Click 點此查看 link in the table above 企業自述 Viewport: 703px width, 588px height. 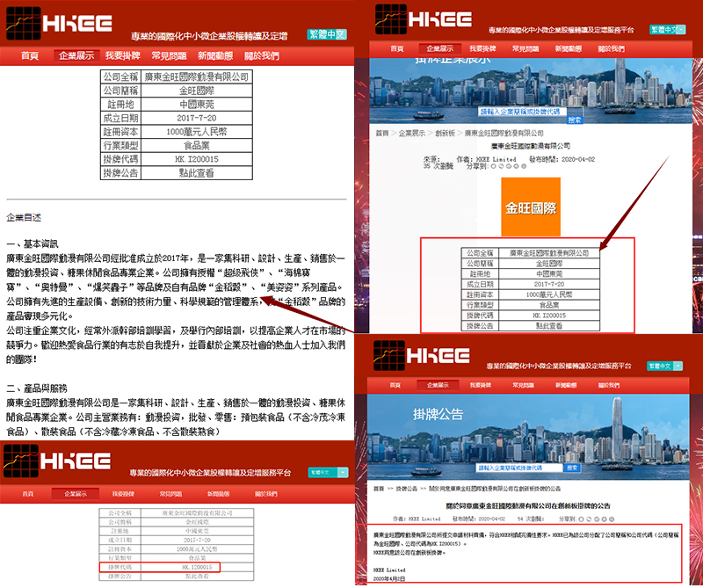tap(201, 174)
